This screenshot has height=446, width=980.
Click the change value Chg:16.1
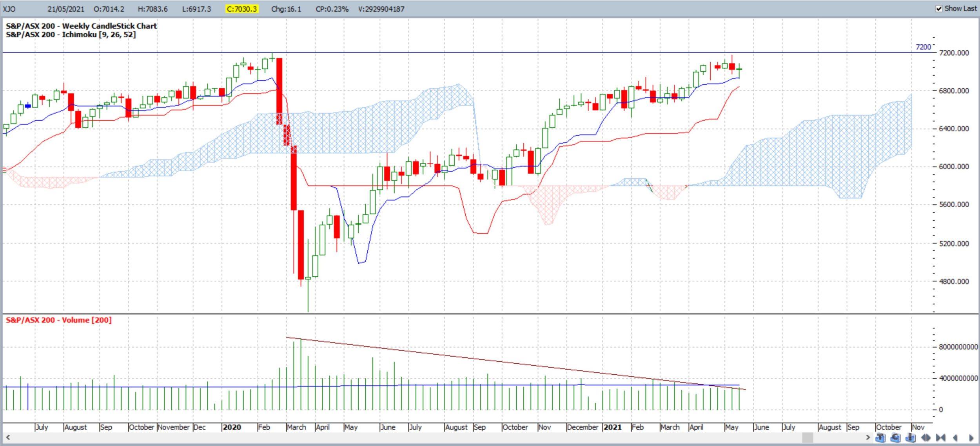286,9
